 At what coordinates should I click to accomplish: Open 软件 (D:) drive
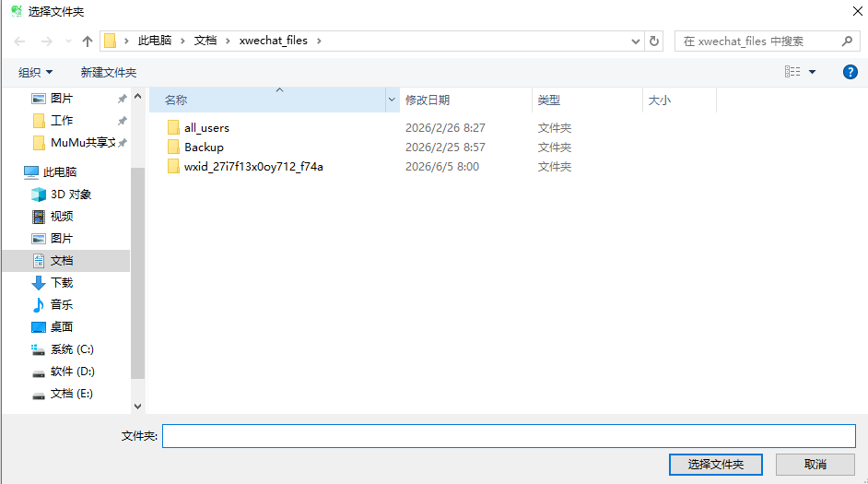(x=73, y=372)
